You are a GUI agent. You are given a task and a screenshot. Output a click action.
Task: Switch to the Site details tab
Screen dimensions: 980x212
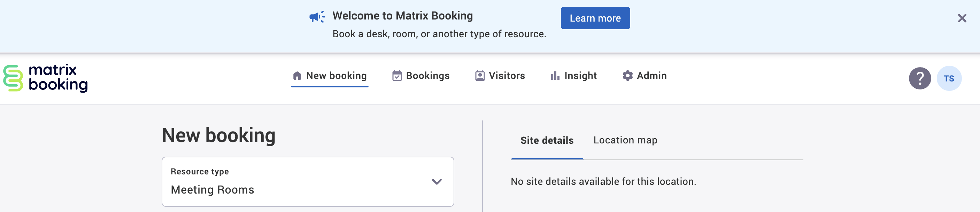[x=546, y=141]
